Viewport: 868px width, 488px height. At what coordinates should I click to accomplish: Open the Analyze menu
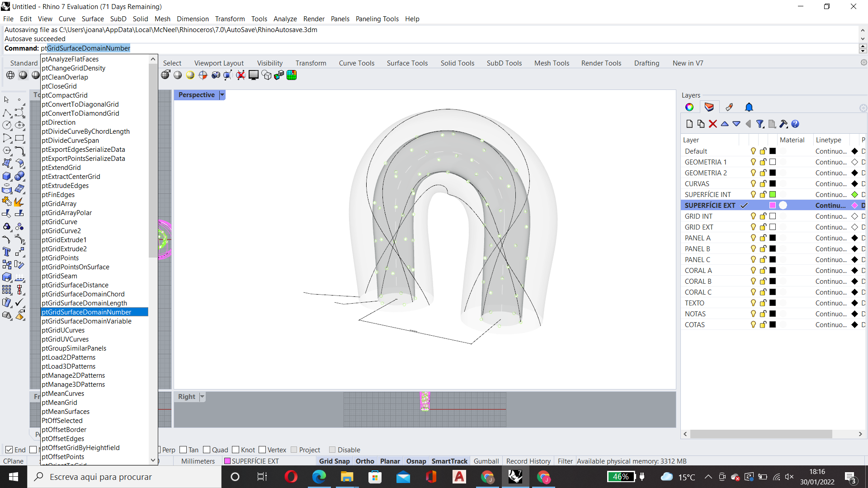pos(285,19)
